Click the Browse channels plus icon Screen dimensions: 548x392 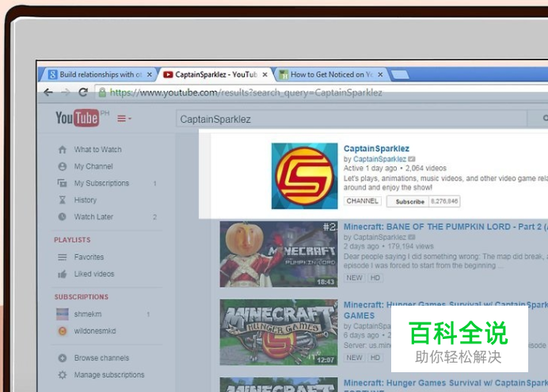coord(63,358)
